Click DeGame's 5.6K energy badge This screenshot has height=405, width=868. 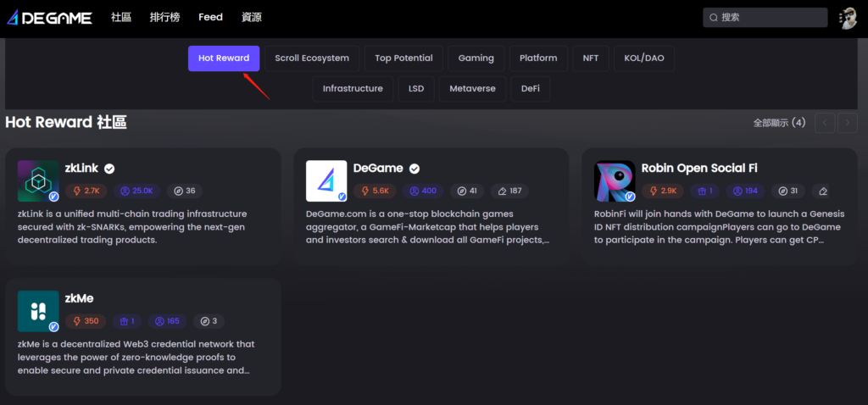[x=375, y=191]
